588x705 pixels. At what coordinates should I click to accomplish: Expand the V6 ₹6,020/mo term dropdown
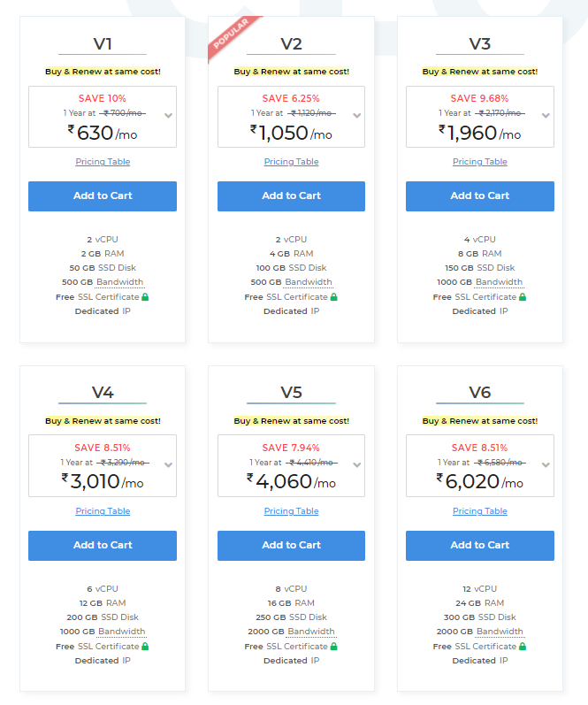click(x=546, y=465)
